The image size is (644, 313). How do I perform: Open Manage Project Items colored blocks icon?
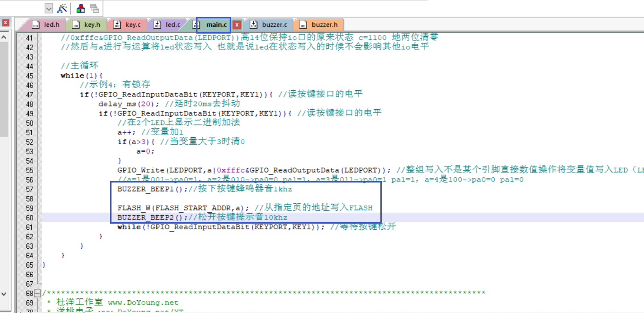point(81,9)
